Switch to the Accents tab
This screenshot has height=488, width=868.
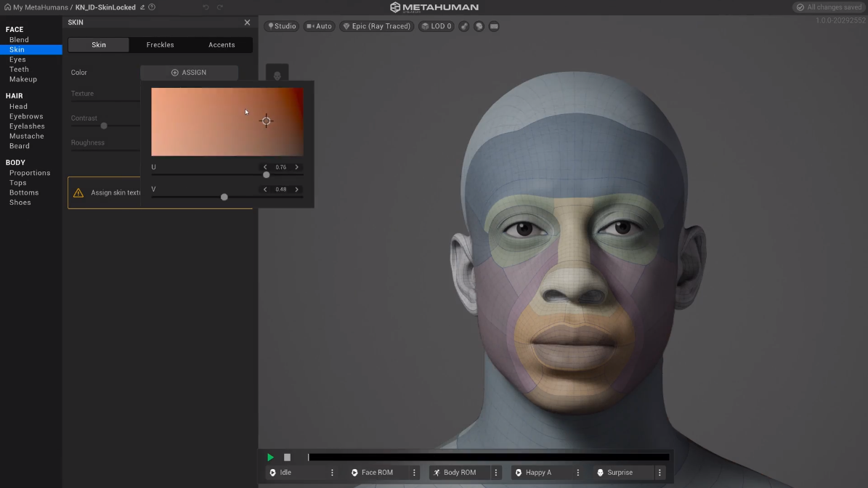(x=222, y=45)
